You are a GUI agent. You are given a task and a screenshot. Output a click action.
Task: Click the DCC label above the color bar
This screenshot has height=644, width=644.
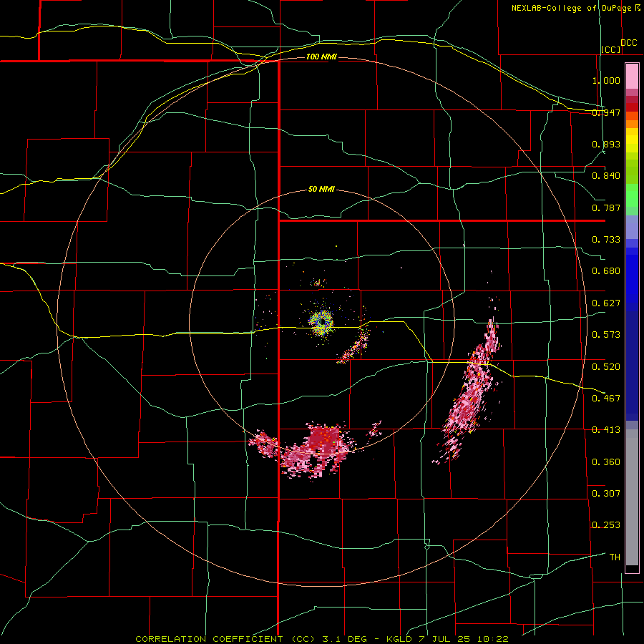pyautogui.click(x=629, y=43)
